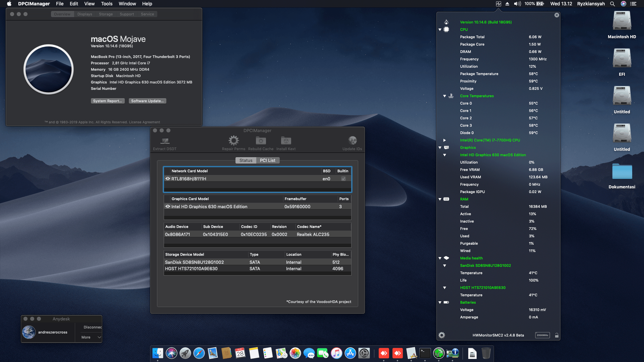Open the More dropdown in Anydesk
Viewport: 644px width, 362px height.
(x=89, y=337)
